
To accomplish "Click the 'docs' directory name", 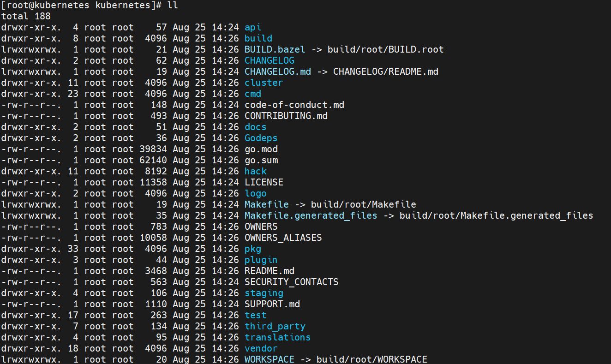I will 256,127.
